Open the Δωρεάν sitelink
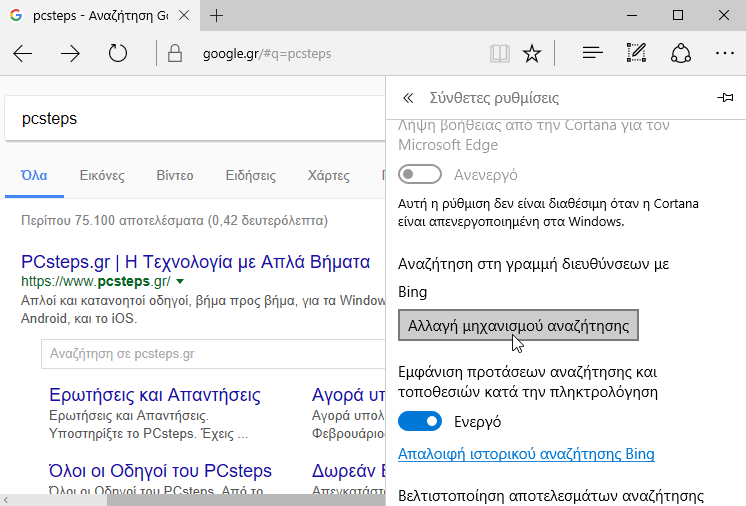The height and width of the screenshot is (506, 746). tap(349, 471)
